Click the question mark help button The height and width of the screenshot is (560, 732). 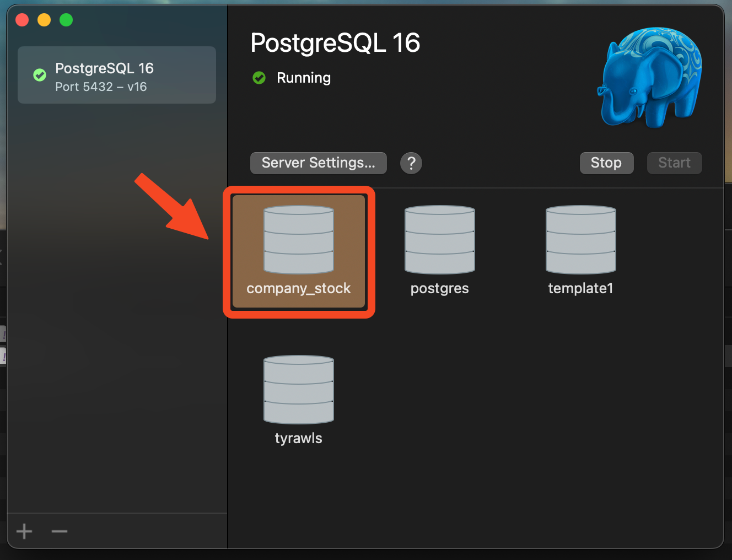coord(411,163)
